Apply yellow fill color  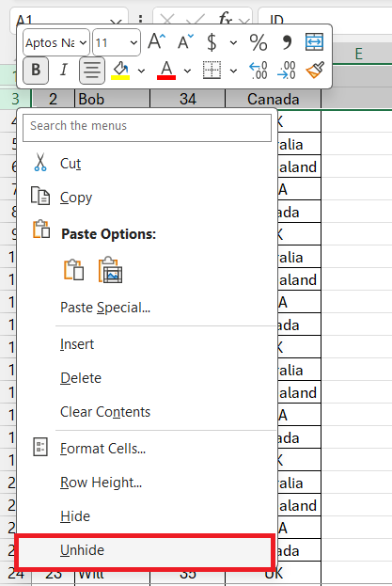pos(120,71)
